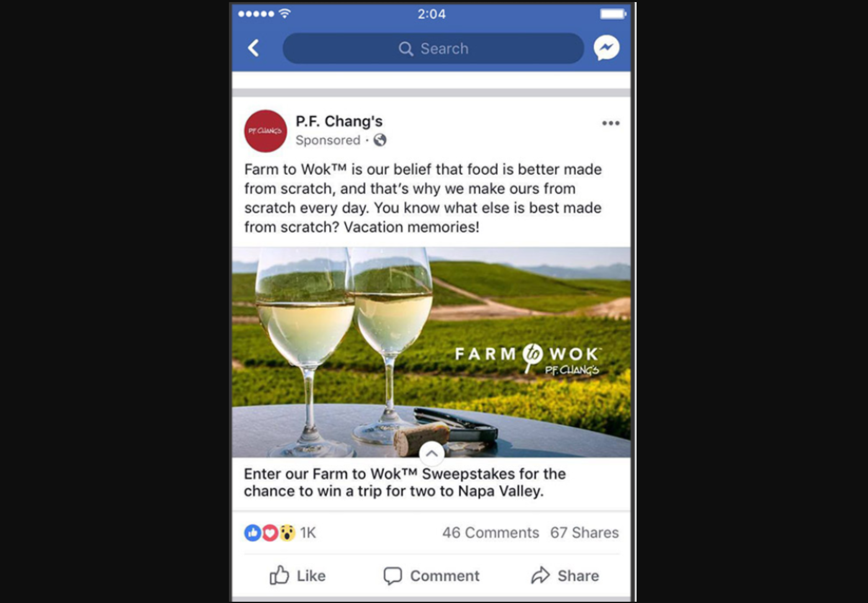This screenshot has width=868, height=603.
Task: Click the magnifying glass search icon
Action: [x=405, y=49]
